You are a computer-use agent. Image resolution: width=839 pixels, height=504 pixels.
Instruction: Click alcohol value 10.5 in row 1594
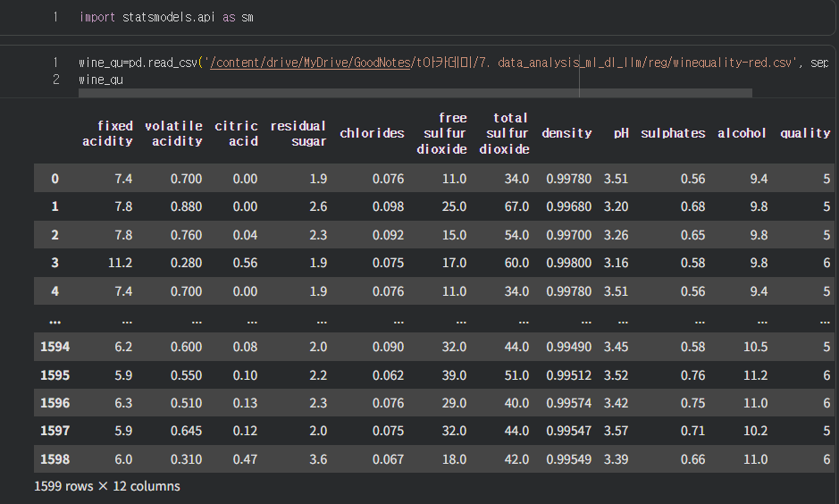756,347
